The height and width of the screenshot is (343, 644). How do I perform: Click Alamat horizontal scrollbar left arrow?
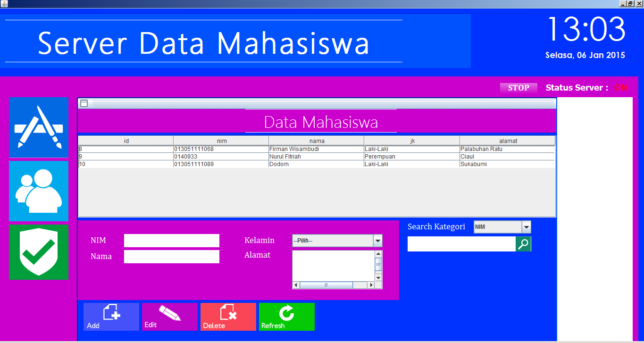pyautogui.click(x=296, y=285)
